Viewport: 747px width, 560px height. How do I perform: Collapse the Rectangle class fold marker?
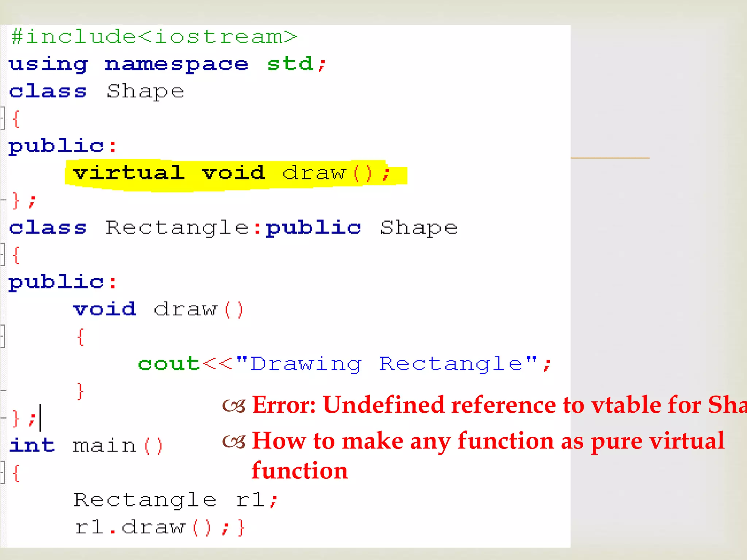pos(3,254)
